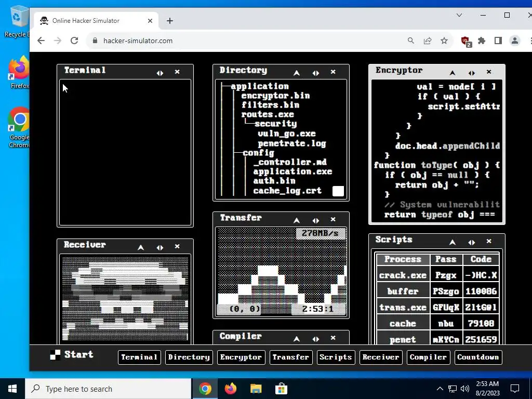The width and height of the screenshot is (532, 399).
Task: Select the config folder in Directory tree
Action: click(258, 153)
